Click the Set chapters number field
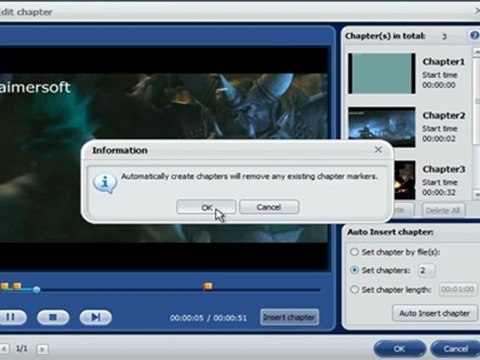 pyautogui.click(x=426, y=270)
